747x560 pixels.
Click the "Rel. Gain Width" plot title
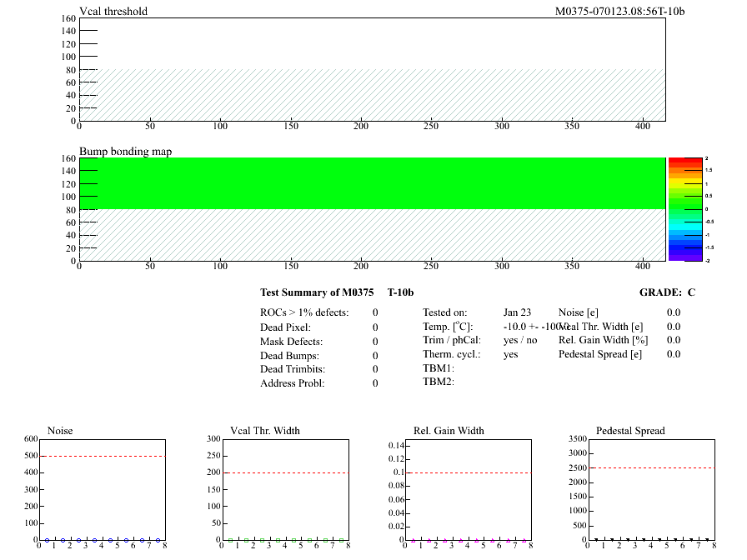pos(449,431)
